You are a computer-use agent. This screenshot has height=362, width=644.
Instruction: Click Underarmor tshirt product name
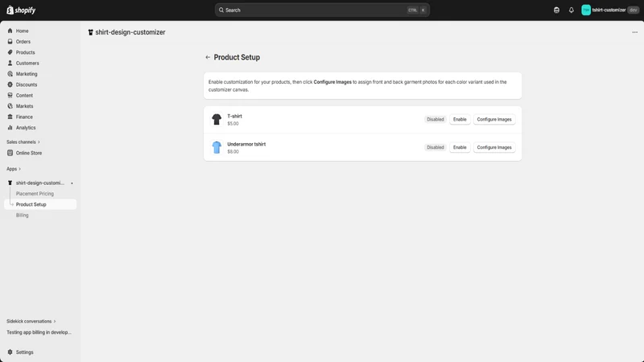[x=246, y=144]
